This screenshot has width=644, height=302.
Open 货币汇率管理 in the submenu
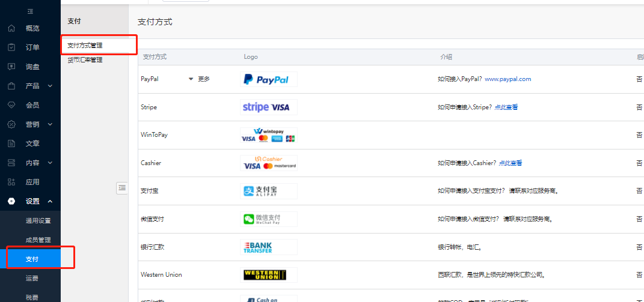(85, 60)
